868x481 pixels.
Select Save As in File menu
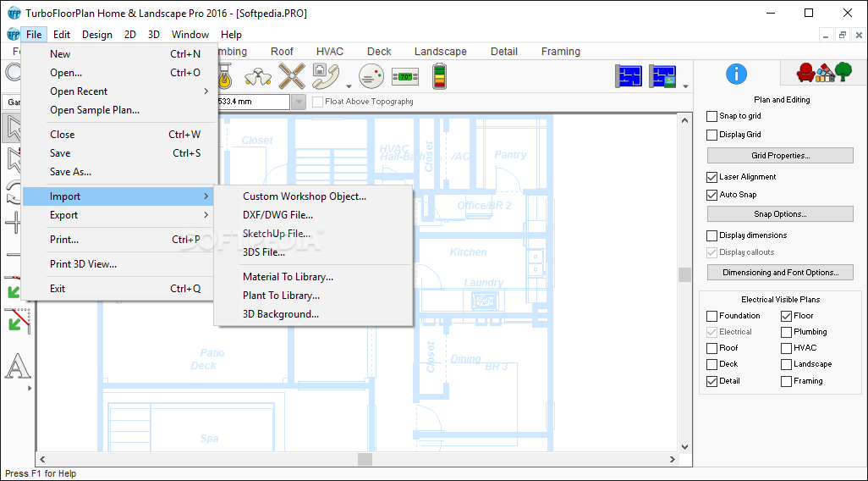point(119,172)
